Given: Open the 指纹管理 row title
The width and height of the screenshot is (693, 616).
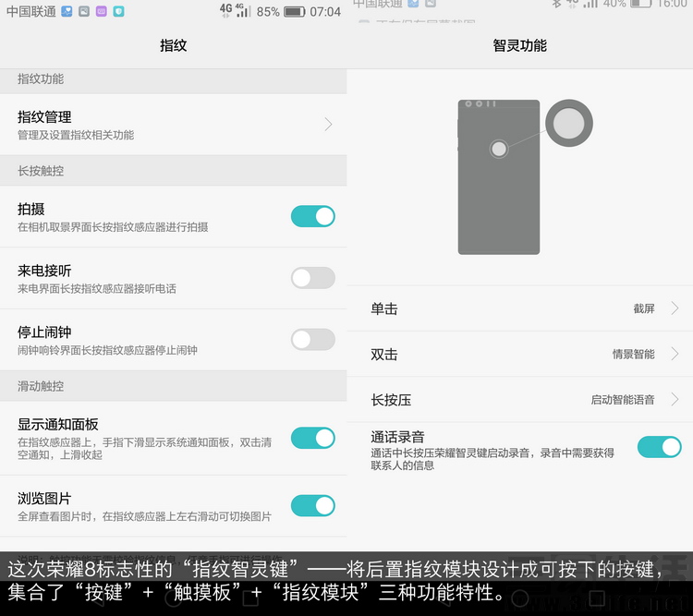Looking at the screenshot, I should pos(44,117).
